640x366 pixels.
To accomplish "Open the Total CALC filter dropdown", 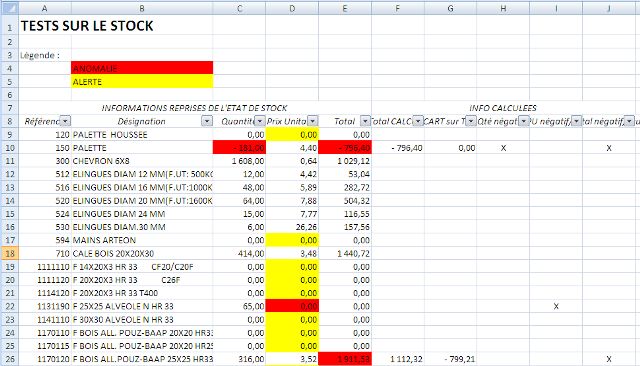I will tap(418, 121).
